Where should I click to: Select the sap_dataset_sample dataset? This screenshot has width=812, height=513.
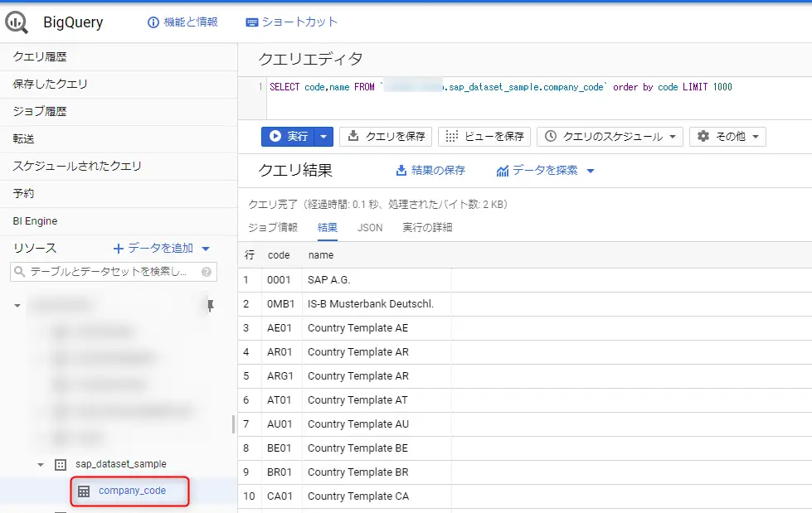(121, 464)
